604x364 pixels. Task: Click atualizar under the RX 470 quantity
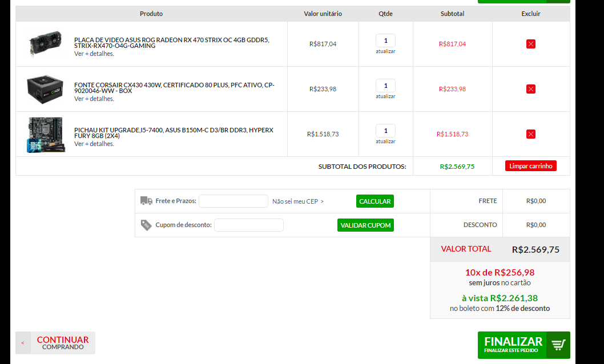pos(385,51)
